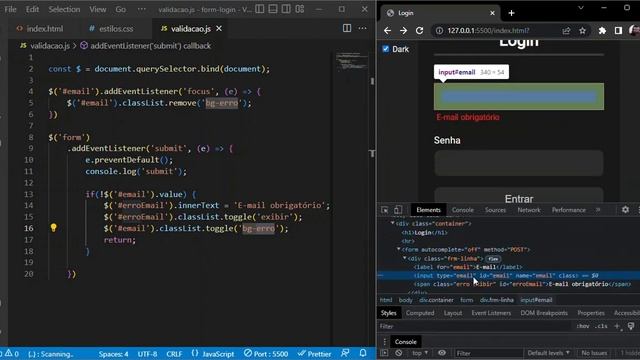Open Customize Layout icon
The width and height of the screenshot is (640, 360).
[300, 9]
